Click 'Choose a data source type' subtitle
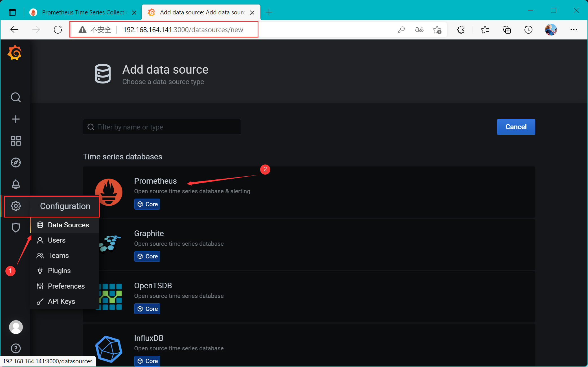The height and width of the screenshot is (367, 588). [163, 82]
